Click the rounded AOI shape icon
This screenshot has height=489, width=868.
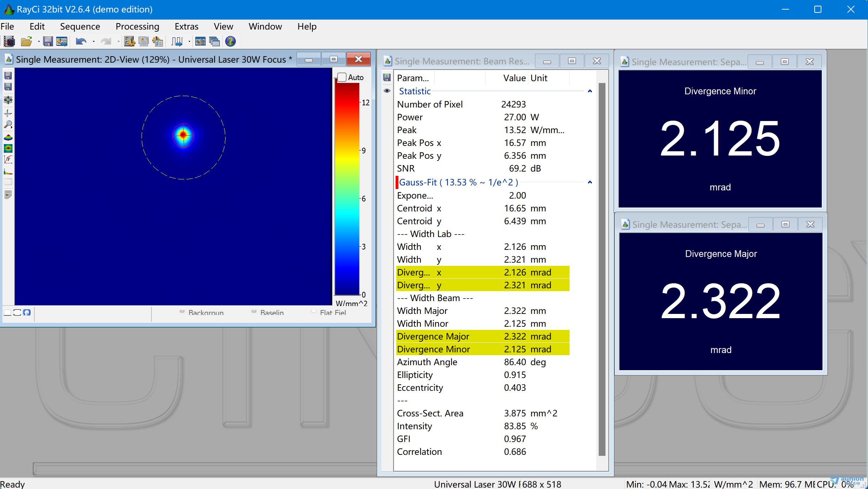[x=17, y=312]
